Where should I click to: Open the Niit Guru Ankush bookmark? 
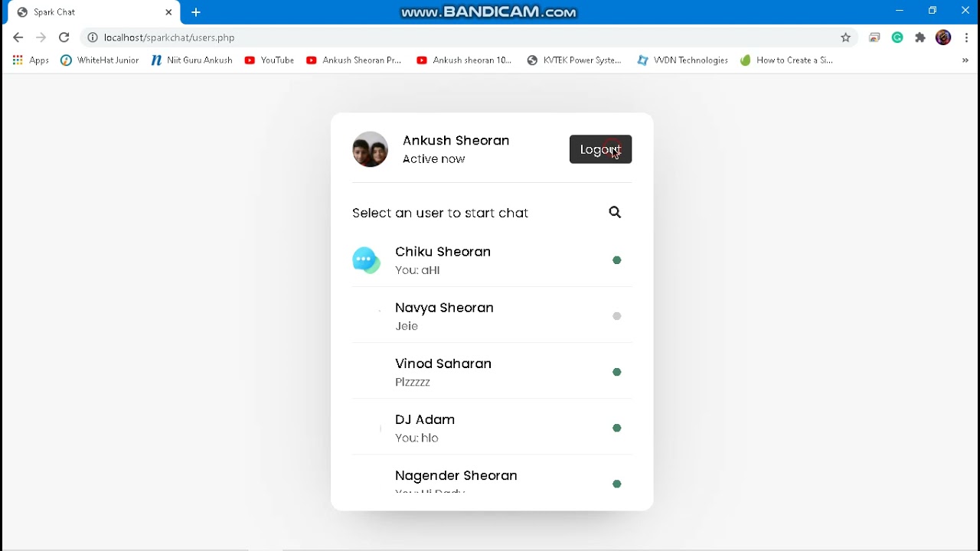pos(191,60)
